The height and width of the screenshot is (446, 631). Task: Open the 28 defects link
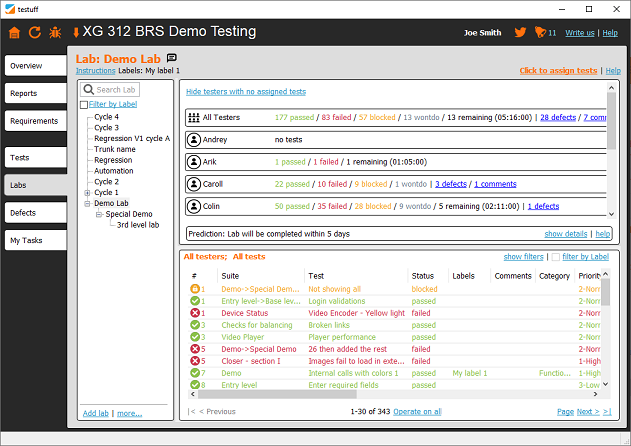pyautogui.click(x=558, y=118)
